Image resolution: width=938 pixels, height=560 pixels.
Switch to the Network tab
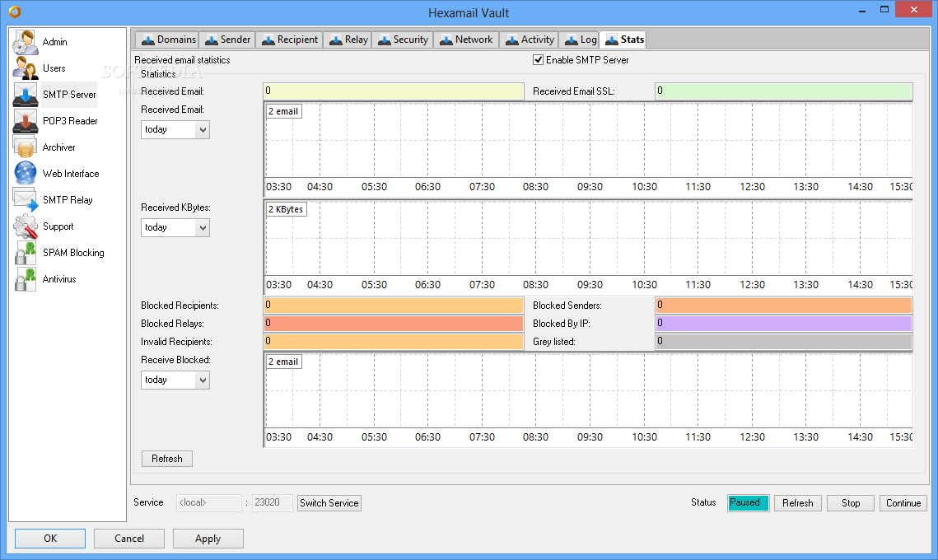click(x=466, y=40)
